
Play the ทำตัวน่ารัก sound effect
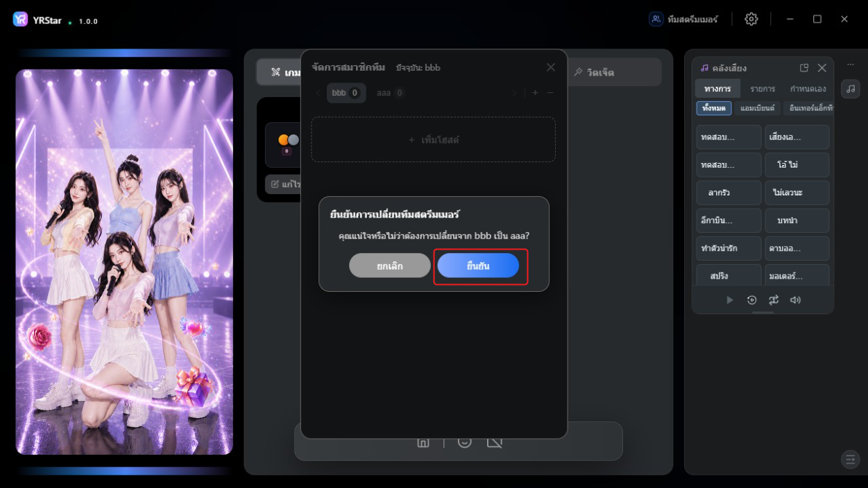click(x=729, y=248)
